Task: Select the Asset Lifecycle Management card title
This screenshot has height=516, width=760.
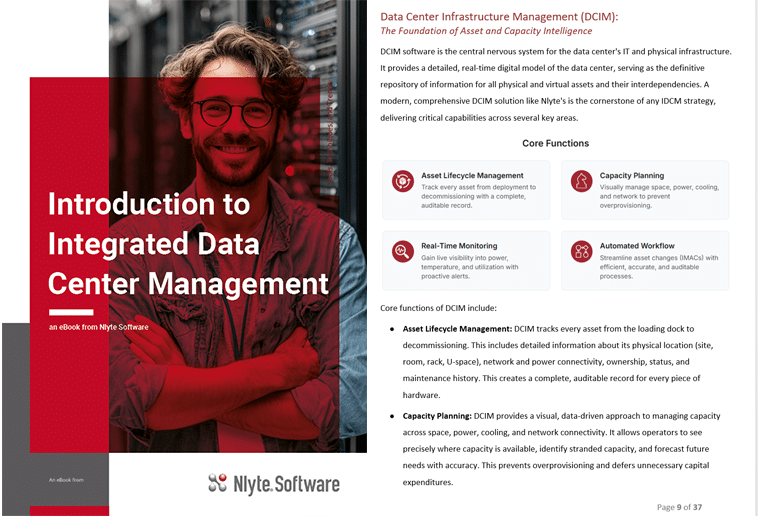Action: pos(472,175)
